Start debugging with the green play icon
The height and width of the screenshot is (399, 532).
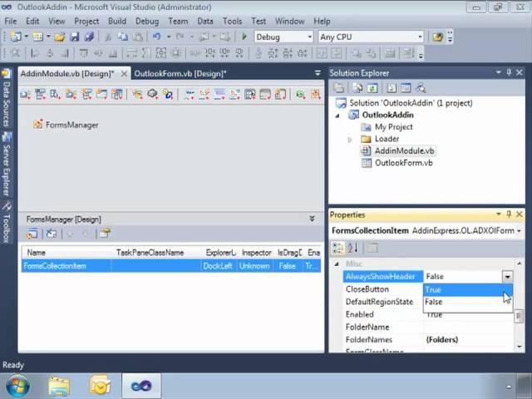pos(244,37)
